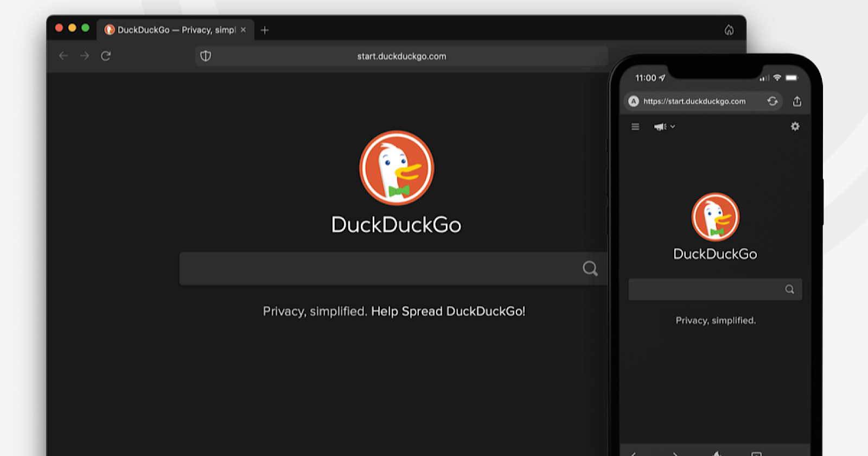Close the DuckDuckGo tab
Screen dimensions: 868x456
(x=243, y=30)
